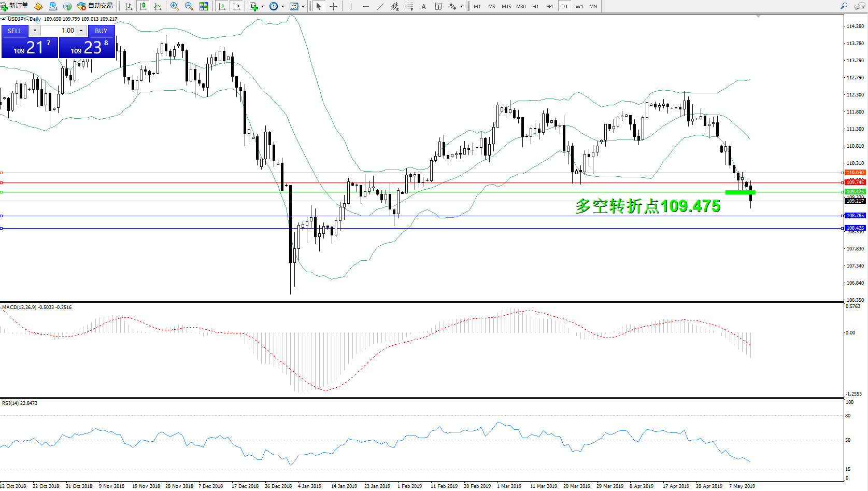Click the zoom out magnifier icon
This screenshot has width=868, height=491.
click(189, 6)
